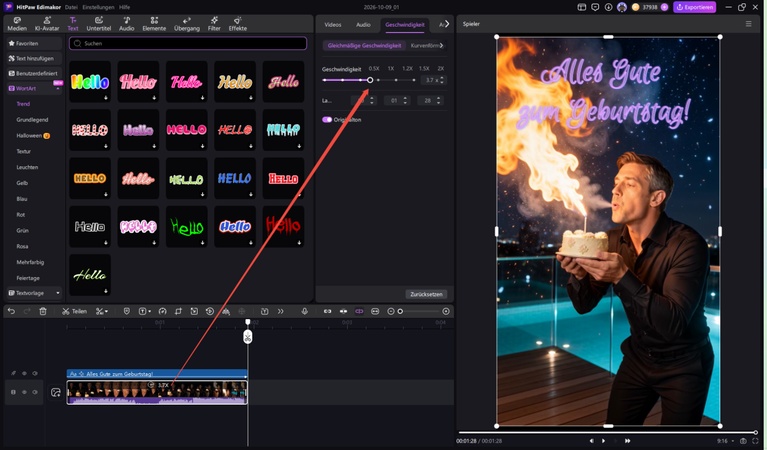Select the Halloween WortArt category
The height and width of the screenshot is (450, 767).
coord(33,135)
